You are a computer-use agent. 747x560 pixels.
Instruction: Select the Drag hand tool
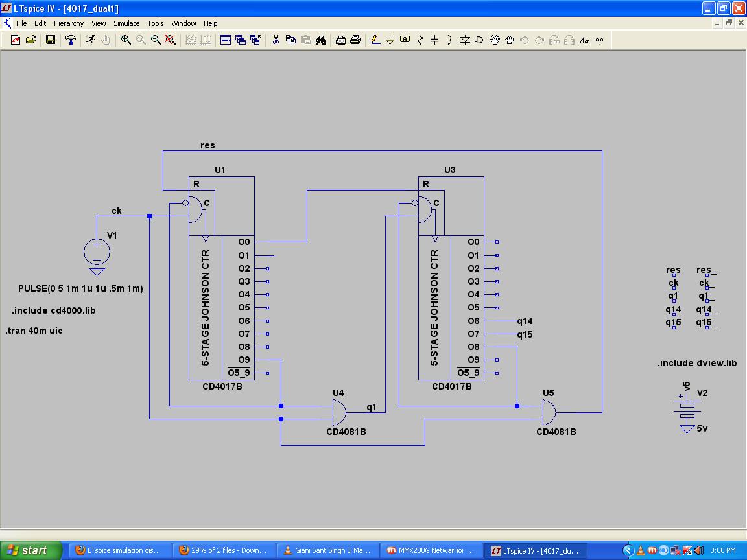click(x=509, y=40)
